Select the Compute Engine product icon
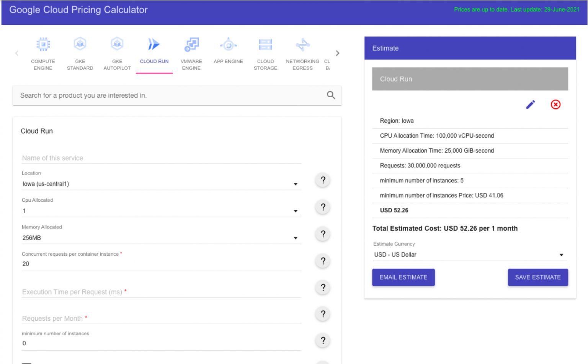The width and height of the screenshot is (588, 364). (43, 45)
